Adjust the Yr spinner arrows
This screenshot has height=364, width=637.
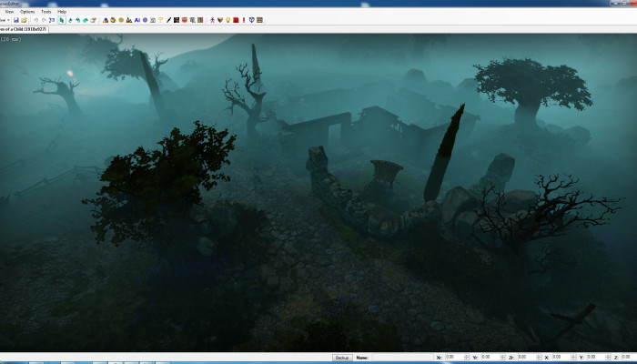pyautogui.click(x=502, y=357)
